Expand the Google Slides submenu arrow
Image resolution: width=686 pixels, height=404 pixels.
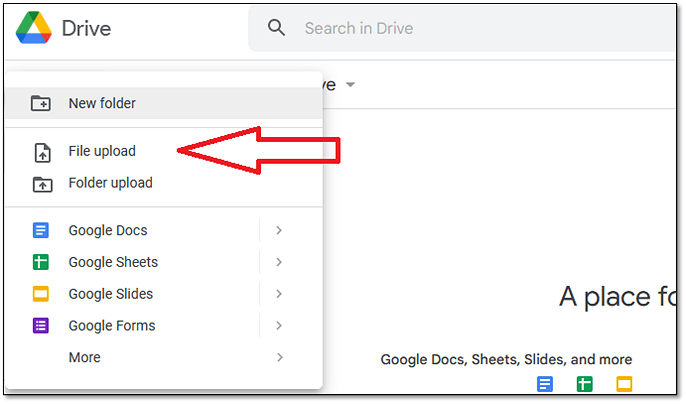tap(279, 294)
